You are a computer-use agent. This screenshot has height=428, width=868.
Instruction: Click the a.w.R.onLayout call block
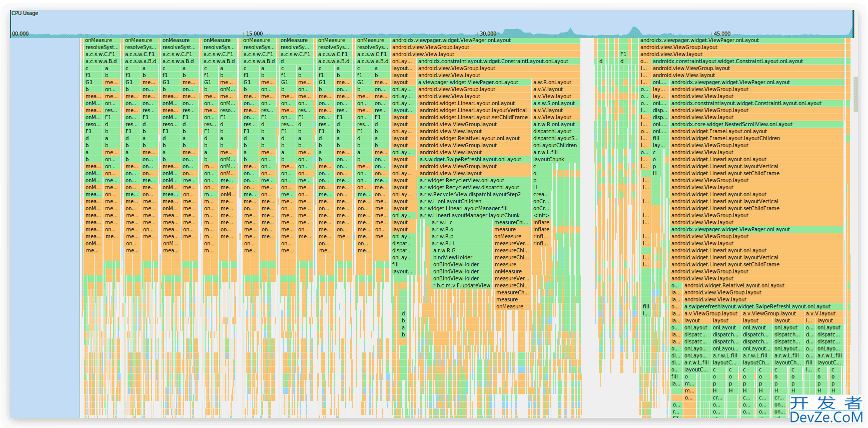click(556, 82)
